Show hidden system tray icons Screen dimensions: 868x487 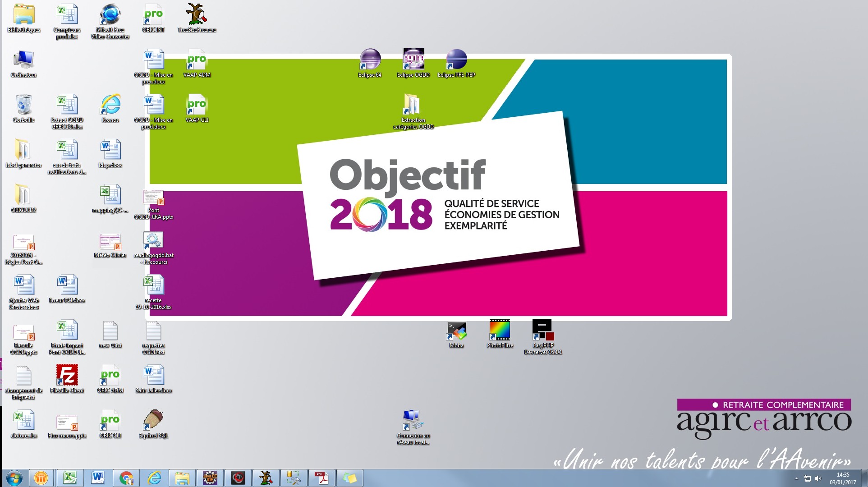[796, 478]
